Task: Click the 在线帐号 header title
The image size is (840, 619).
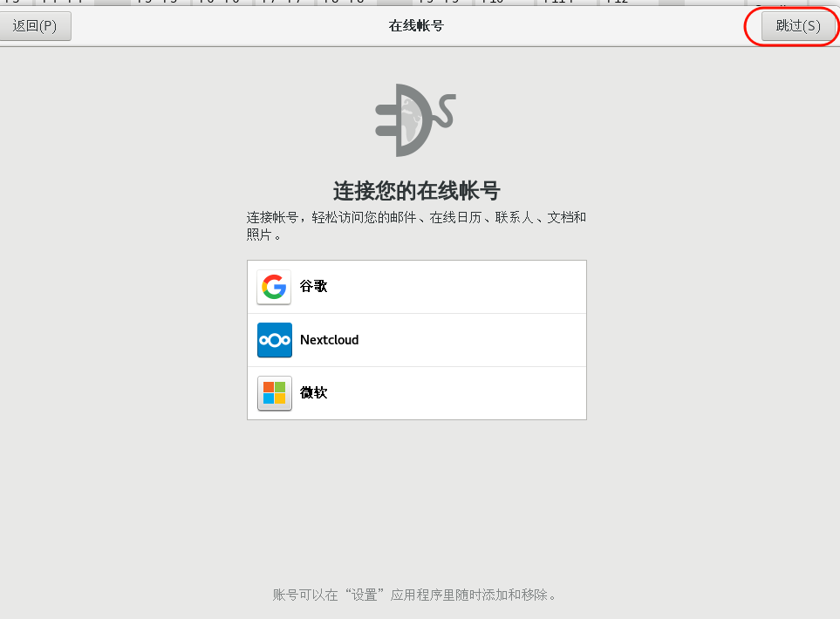Action: (415, 25)
